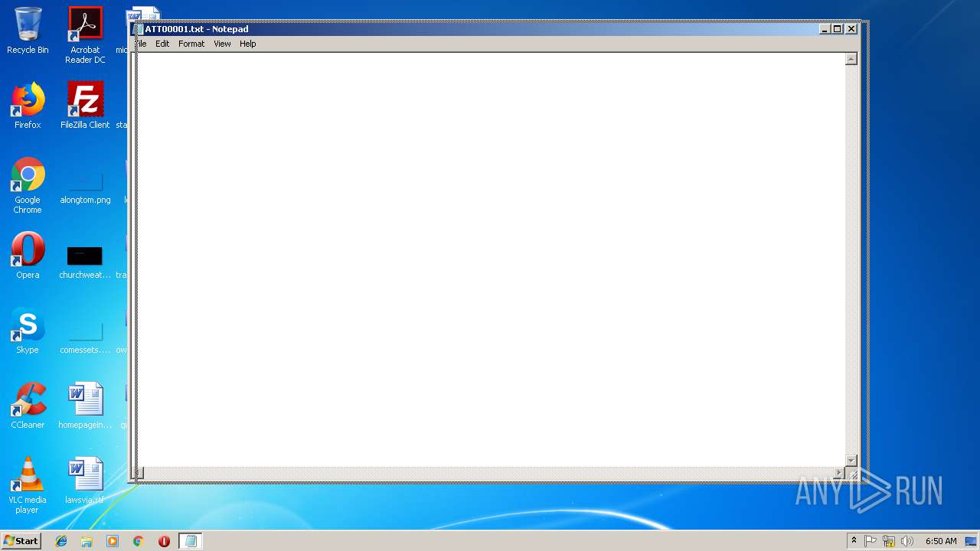The image size is (980, 551).
Task: Click the vertical scrollbar down arrow
Action: click(851, 460)
